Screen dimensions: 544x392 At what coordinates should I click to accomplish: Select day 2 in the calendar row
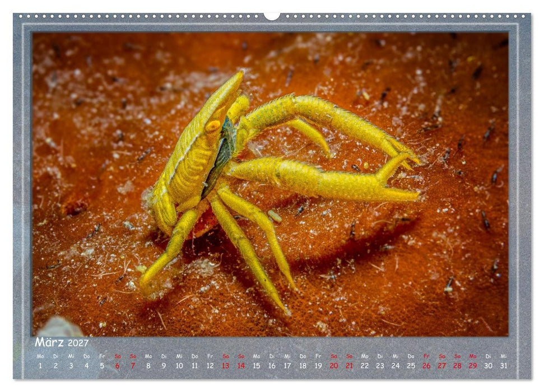point(55,366)
